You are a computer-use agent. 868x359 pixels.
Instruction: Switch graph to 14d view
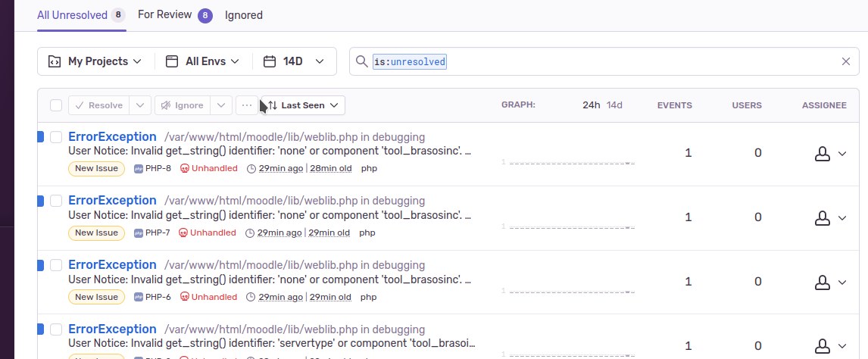coord(614,105)
